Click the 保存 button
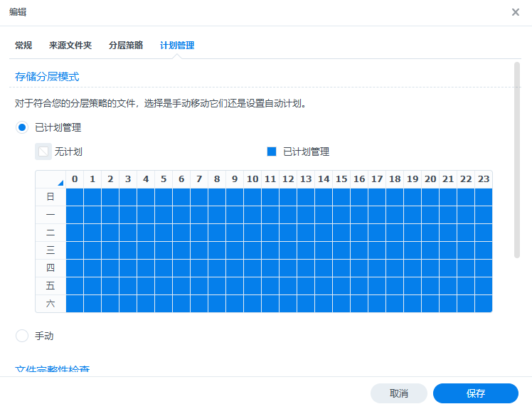 pyautogui.click(x=475, y=393)
